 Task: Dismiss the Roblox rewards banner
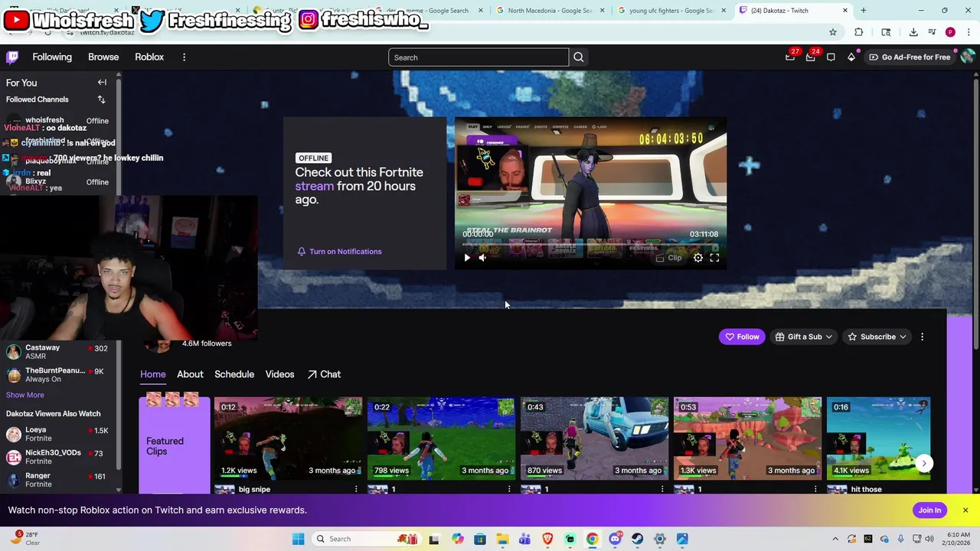[x=965, y=510]
